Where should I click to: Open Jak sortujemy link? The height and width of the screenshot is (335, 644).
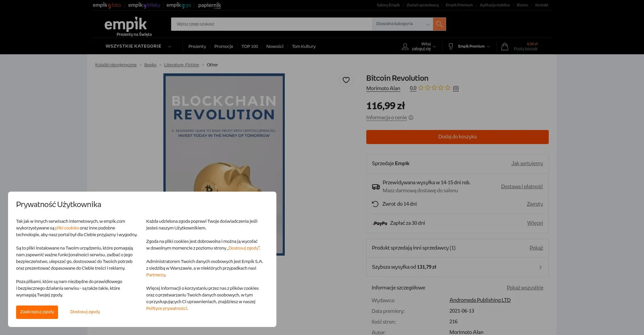pyautogui.click(x=527, y=163)
